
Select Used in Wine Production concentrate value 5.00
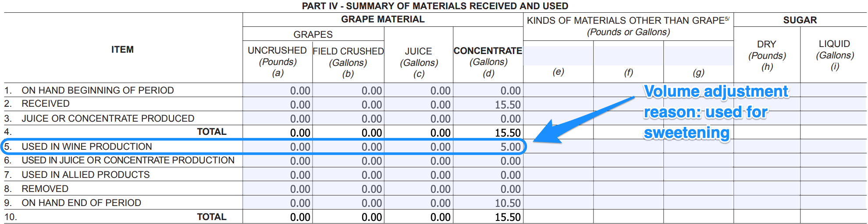point(488,147)
